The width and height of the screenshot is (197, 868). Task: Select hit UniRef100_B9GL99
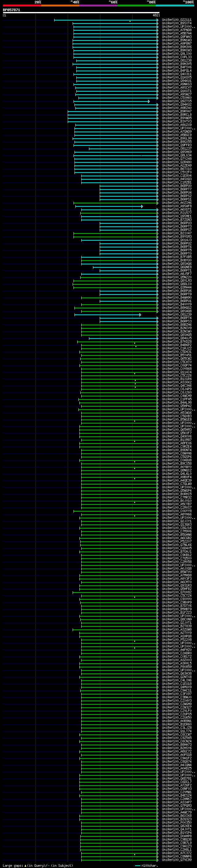tap(176, 139)
